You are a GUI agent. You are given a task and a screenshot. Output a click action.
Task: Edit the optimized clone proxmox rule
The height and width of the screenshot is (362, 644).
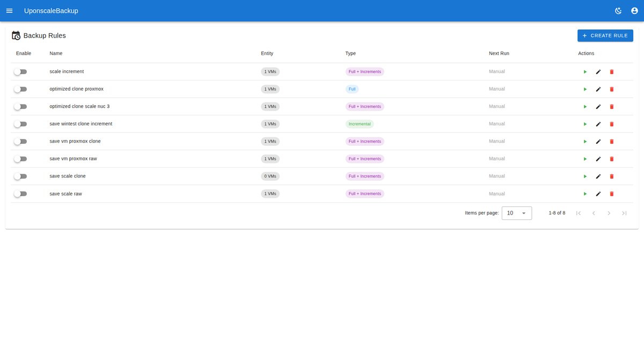point(598,89)
